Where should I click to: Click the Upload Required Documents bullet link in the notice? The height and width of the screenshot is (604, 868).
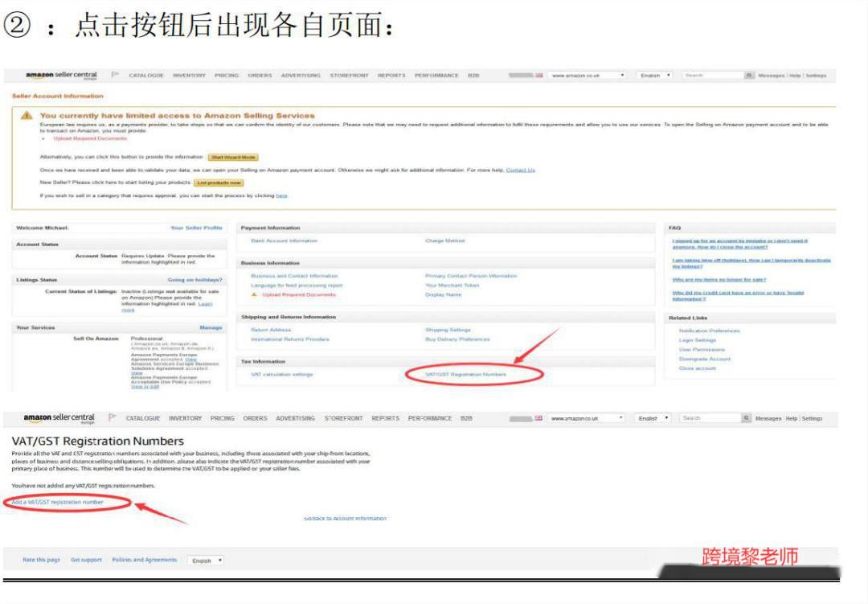[x=90, y=138]
